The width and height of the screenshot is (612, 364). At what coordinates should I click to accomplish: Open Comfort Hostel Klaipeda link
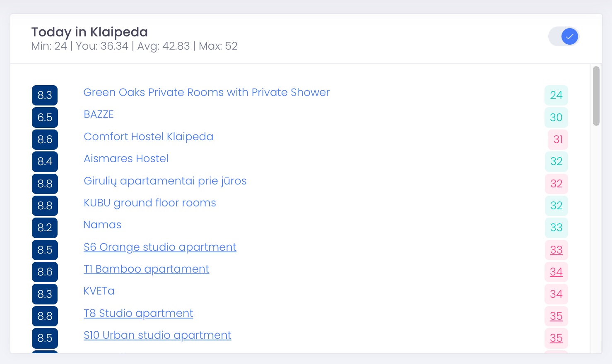coord(148,136)
